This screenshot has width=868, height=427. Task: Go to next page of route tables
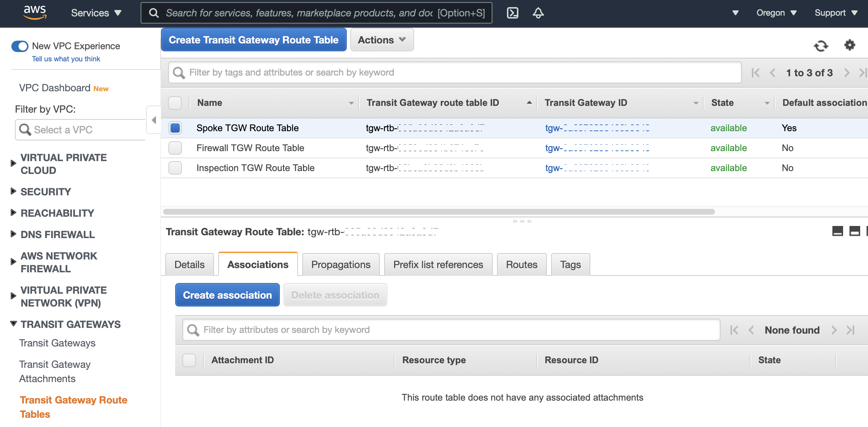[847, 73]
